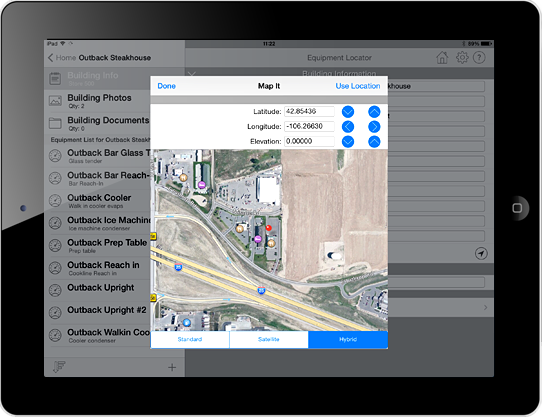The image size is (542, 417).
Task: Select the Hybrid map tab
Action: coord(348,340)
